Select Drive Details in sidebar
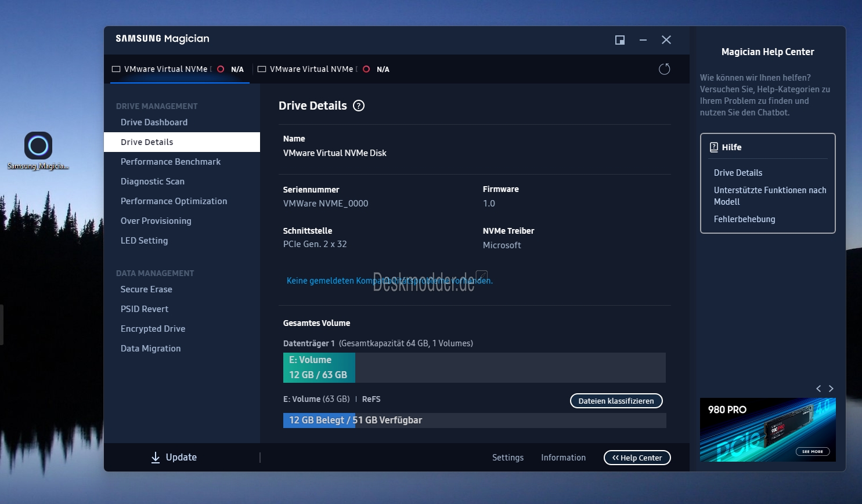 [x=182, y=142]
